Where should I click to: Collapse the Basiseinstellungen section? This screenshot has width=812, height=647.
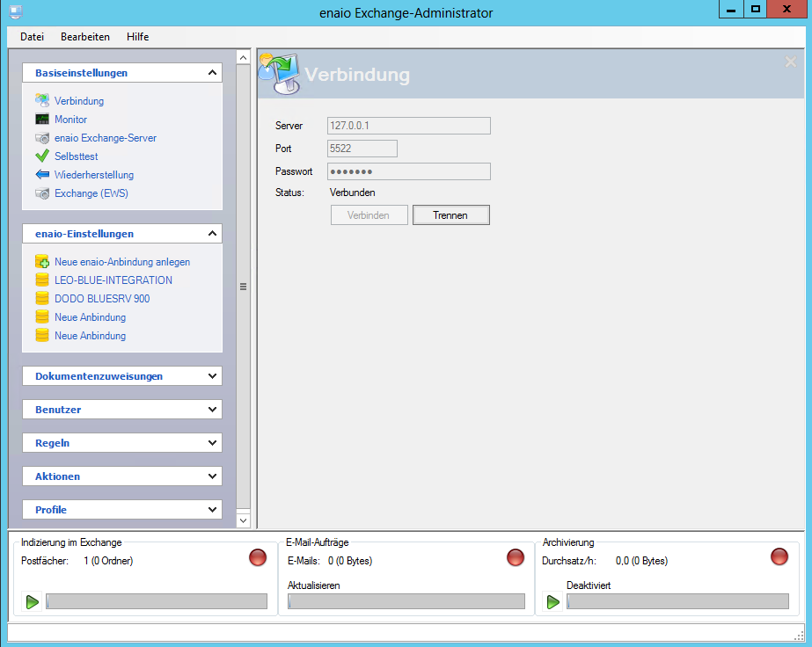[x=212, y=73]
